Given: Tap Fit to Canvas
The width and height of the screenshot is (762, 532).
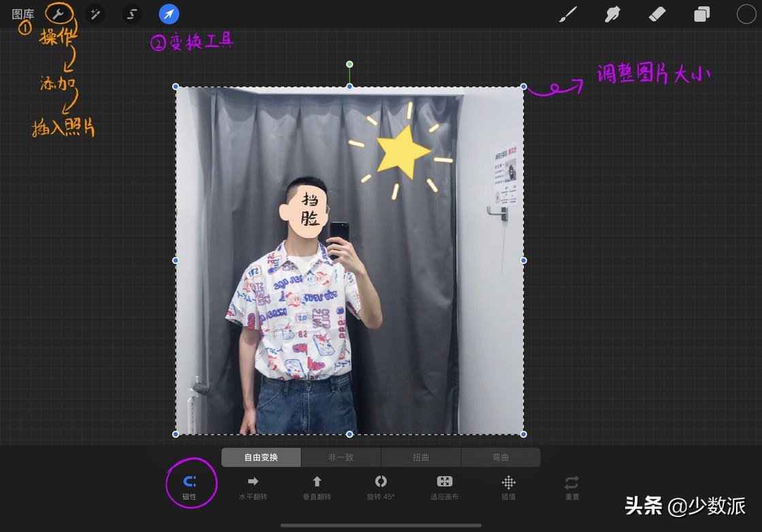Looking at the screenshot, I should pos(444,483).
